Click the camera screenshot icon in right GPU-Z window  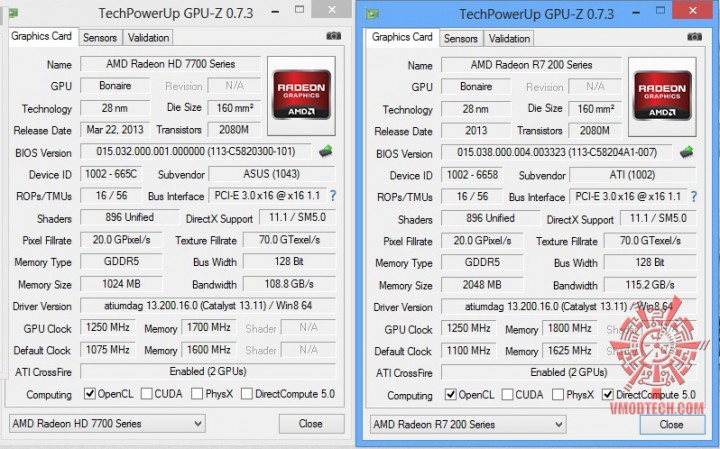click(x=694, y=37)
